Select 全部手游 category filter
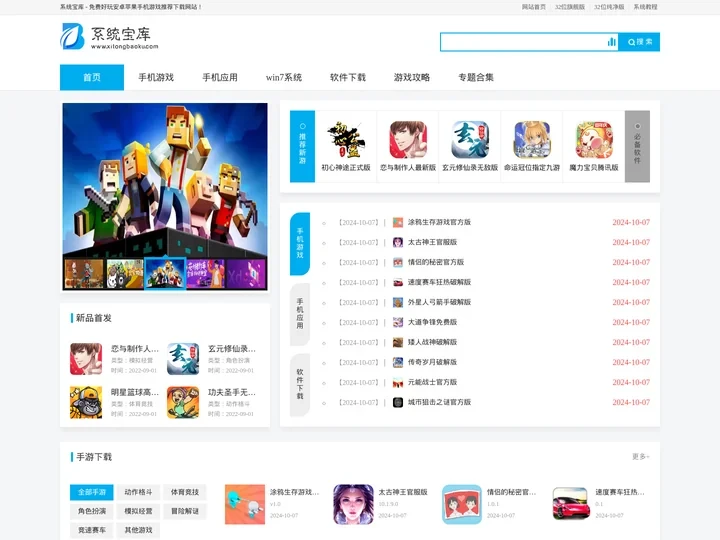720x540 pixels. point(91,492)
